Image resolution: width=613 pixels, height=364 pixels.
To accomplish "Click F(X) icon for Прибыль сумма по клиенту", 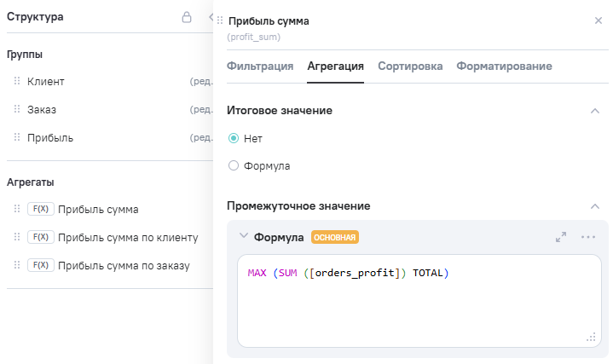I will pyautogui.click(x=40, y=237).
